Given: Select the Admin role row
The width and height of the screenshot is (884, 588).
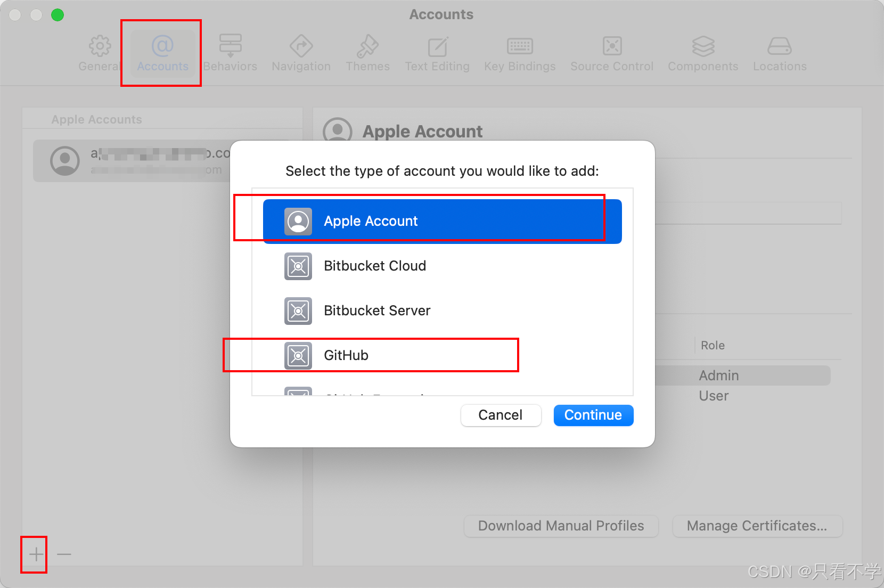Looking at the screenshot, I should pos(743,375).
